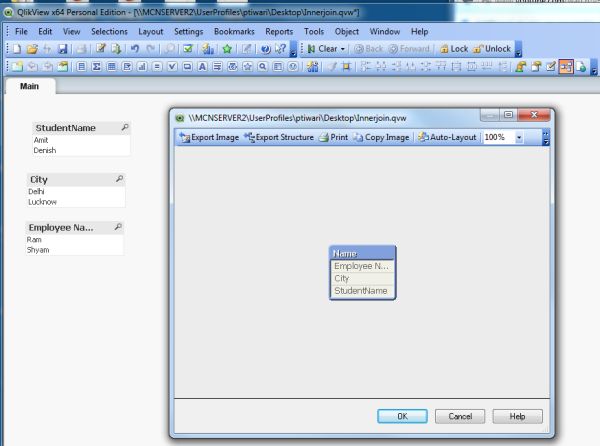The height and width of the screenshot is (446, 600).
Task: Search within the City list box
Action: pyautogui.click(x=119, y=179)
